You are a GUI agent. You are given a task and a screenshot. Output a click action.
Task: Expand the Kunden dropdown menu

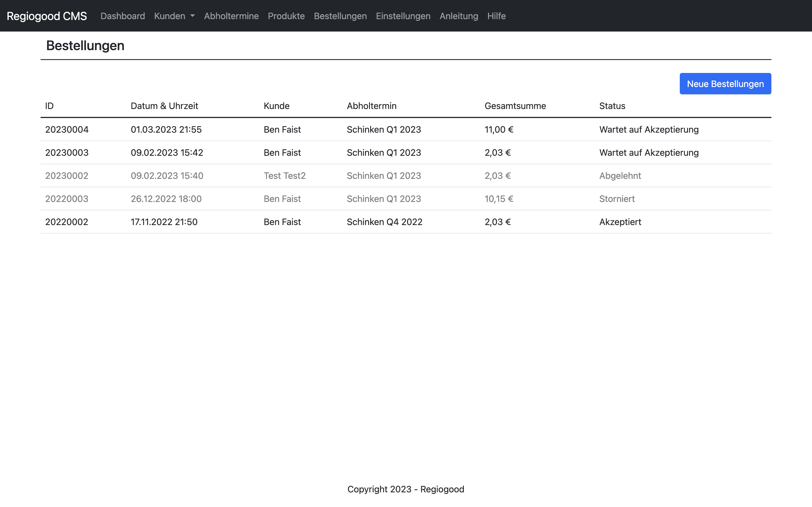click(x=174, y=16)
